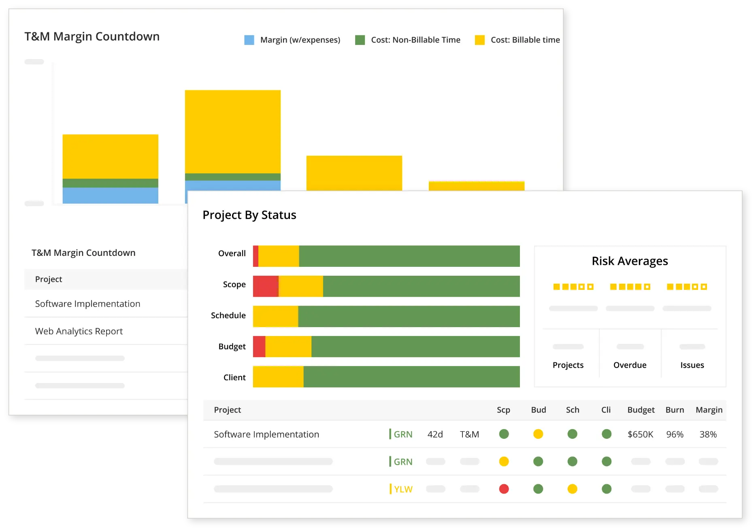Click the last risk rating squares in Risk Averages
The width and height of the screenshot is (756, 532).
tap(687, 287)
